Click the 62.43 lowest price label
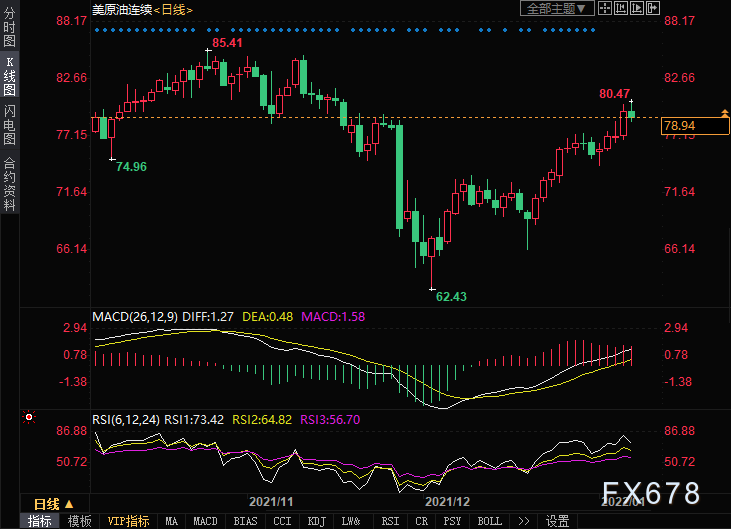This screenshot has width=731, height=529. point(452,296)
